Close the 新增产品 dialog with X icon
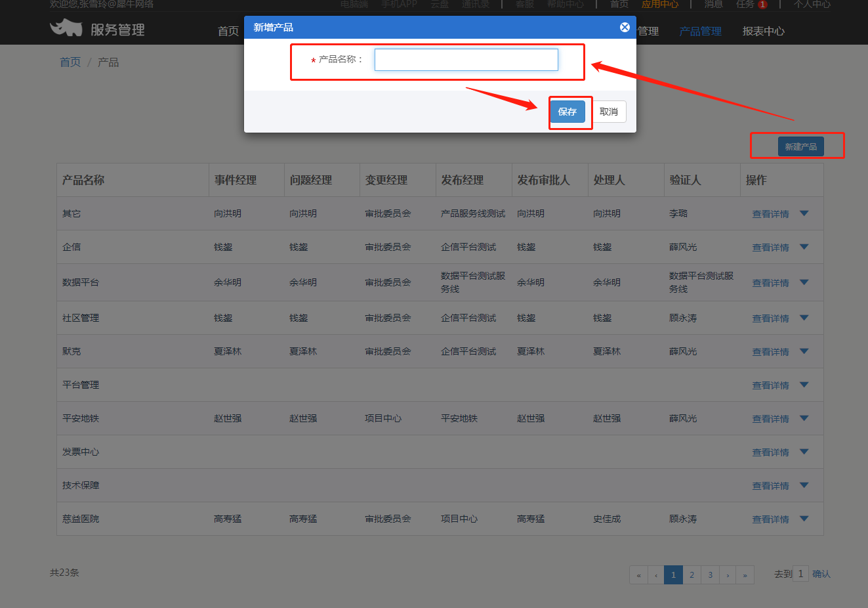This screenshot has width=868, height=608. 625,27
